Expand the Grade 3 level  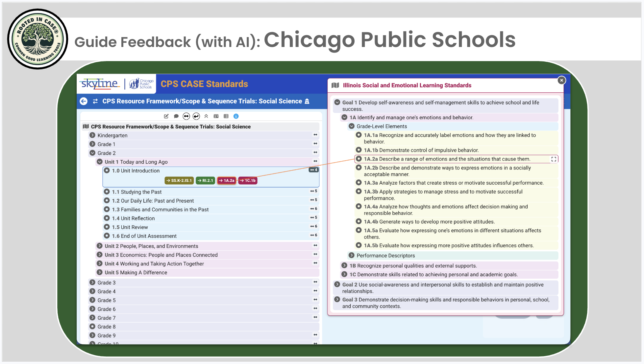coord(92,283)
